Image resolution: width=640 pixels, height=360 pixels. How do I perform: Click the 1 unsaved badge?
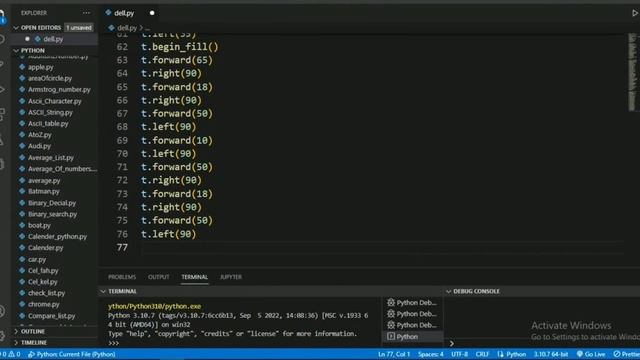79,28
